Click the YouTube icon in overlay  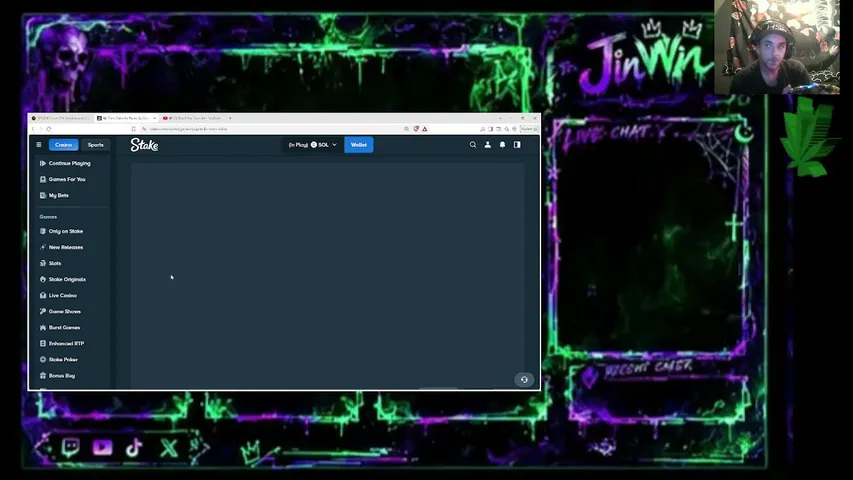102,447
